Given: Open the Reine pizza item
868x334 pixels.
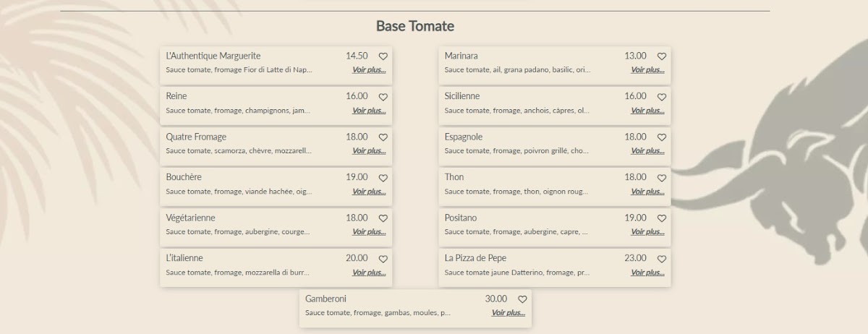Looking at the screenshot, I should point(176,96).
